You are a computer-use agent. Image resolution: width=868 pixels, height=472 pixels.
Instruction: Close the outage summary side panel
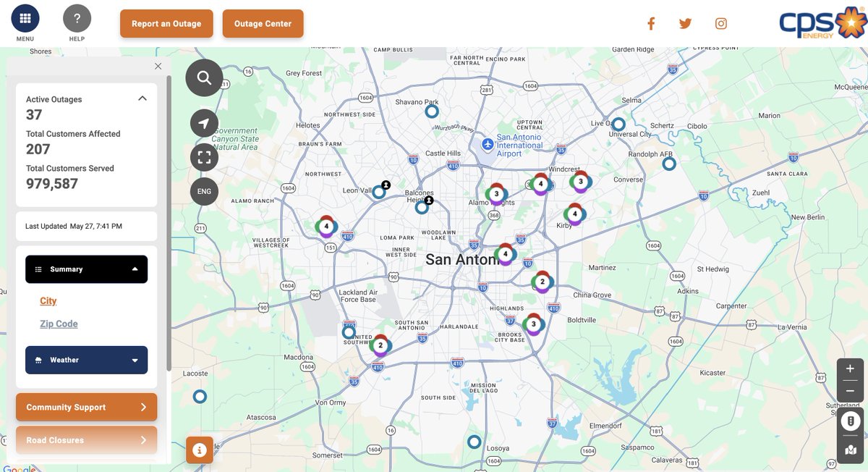point(158,66)
